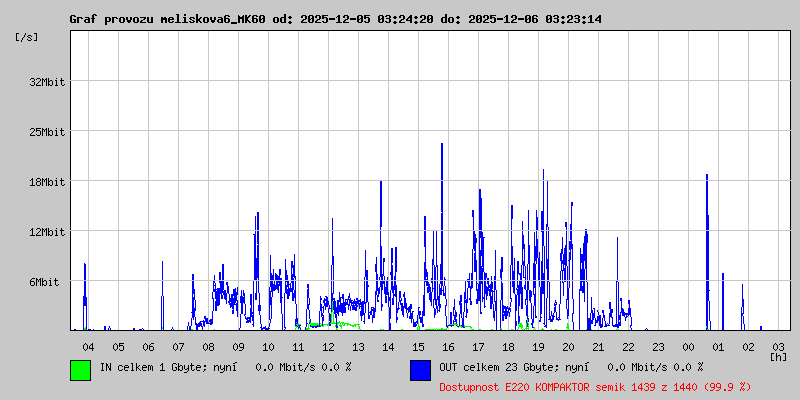Viewport: 800px width, 400px height.
Task: Click hour 16 on the time axis
Action: point(448,346)
